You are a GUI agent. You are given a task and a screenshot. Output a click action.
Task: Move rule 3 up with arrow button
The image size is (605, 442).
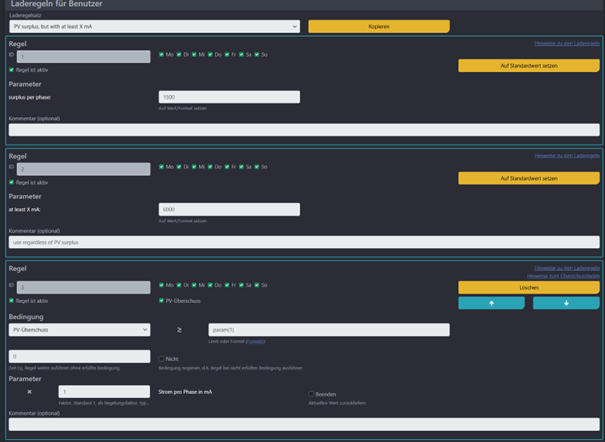tap(491, 303)
